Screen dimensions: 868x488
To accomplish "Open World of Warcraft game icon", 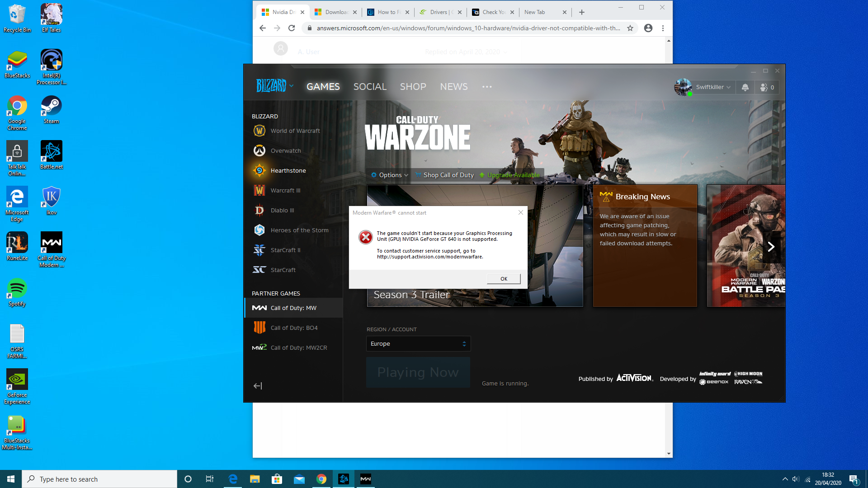I will 259,131.
